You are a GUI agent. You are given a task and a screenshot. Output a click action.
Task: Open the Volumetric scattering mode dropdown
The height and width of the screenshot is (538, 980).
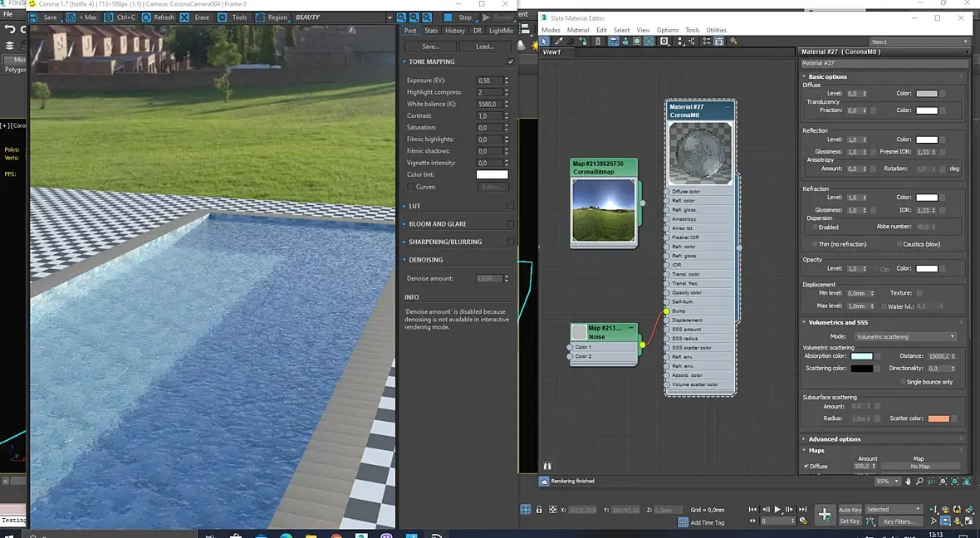click(905, 336)
